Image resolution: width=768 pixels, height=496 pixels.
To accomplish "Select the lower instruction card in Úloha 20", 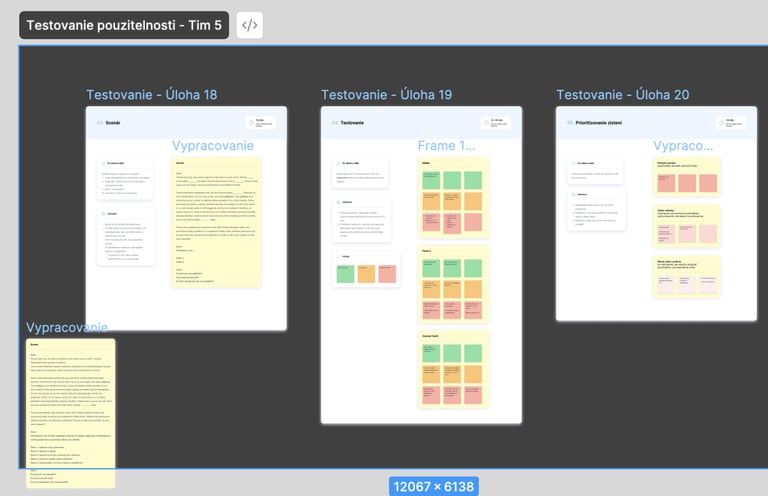I will 597,210.
